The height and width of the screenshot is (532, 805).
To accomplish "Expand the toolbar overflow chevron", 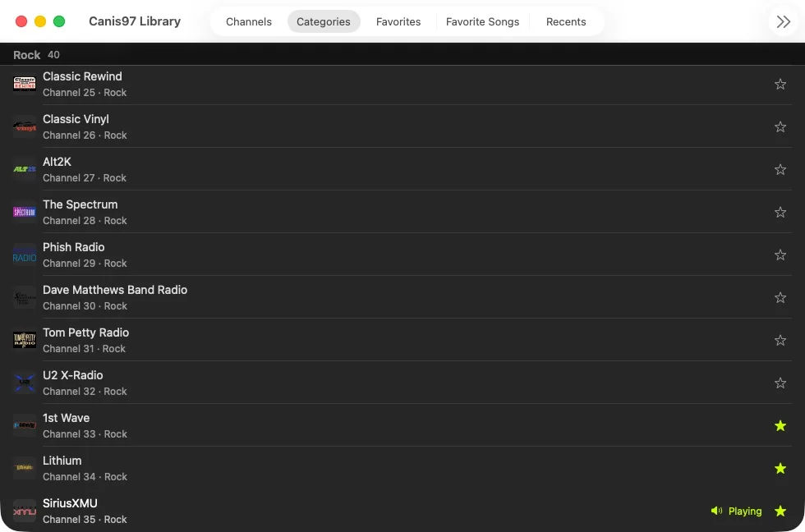I will point(783,21).
